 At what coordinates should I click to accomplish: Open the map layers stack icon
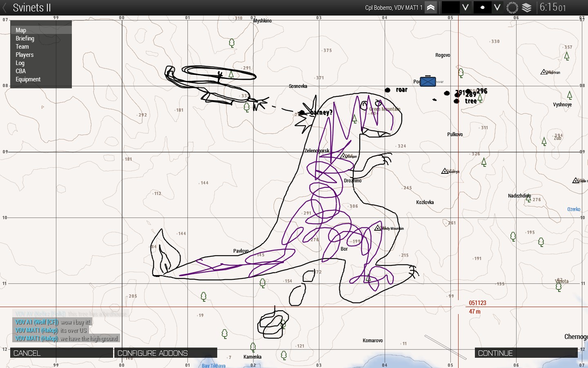[x=527, y=8]
